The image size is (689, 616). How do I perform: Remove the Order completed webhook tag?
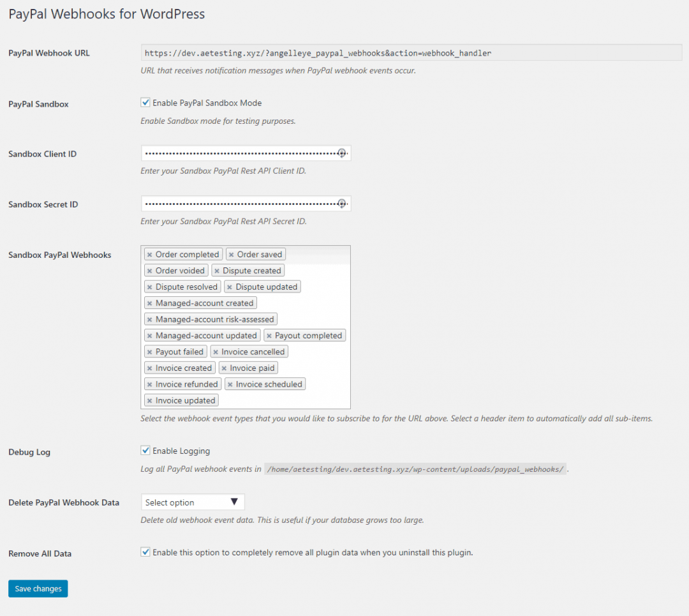[149, 253]
